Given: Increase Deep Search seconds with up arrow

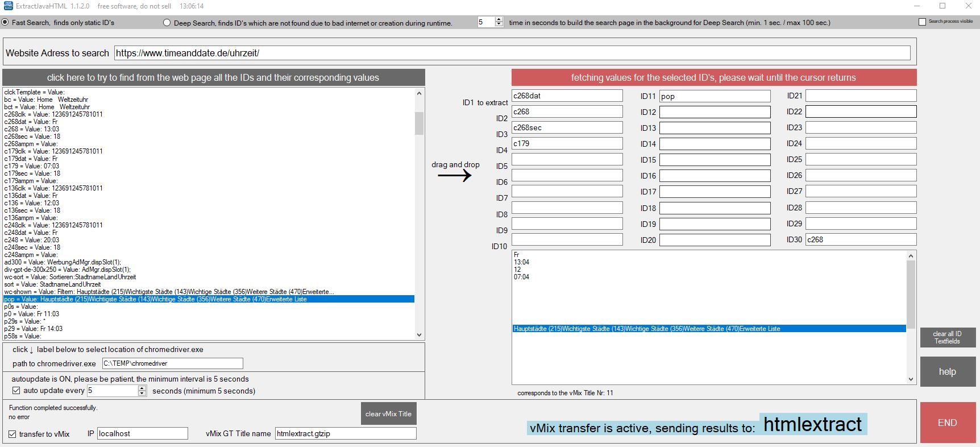Looking at the screenshot, I should (499, 19).
